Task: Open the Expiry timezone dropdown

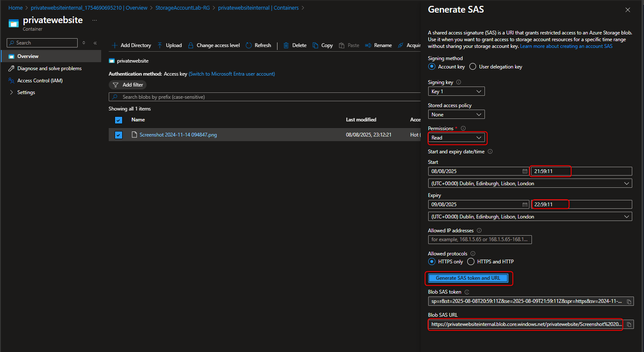Action: point(529,216)
